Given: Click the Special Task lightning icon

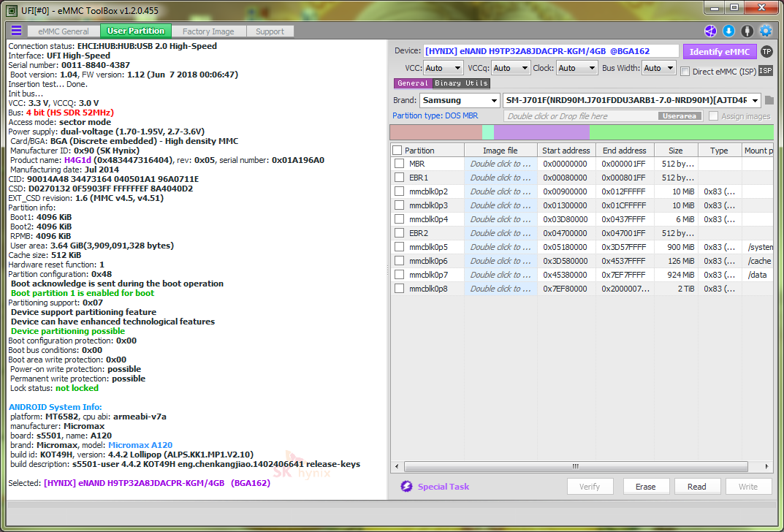Looking at the screenshot, I should 406,487.
